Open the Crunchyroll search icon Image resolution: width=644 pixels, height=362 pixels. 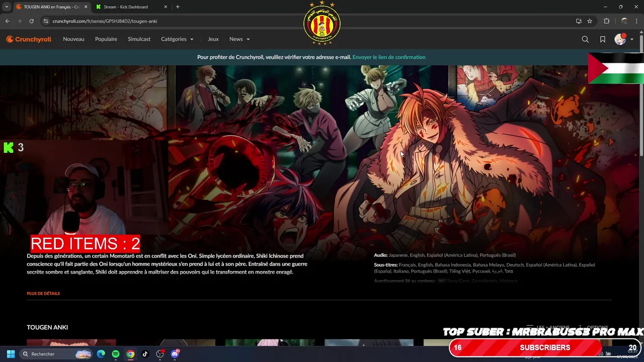click(x=585, y=39)
